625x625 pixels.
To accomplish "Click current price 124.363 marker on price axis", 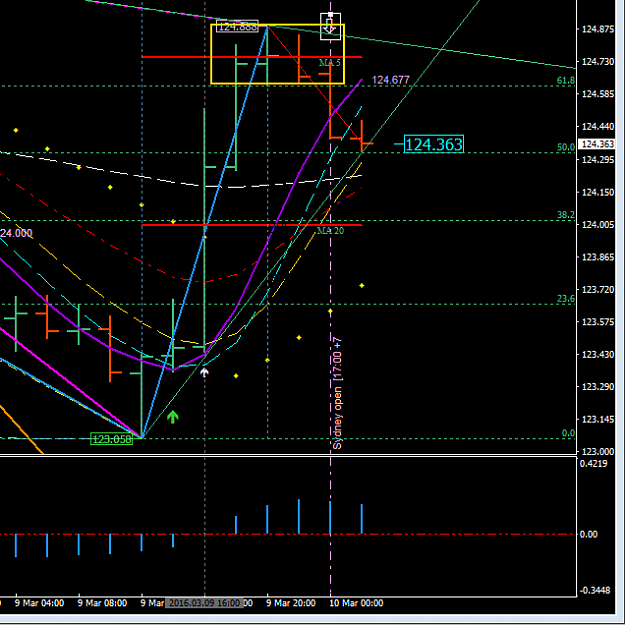I will (x=597, y=144).
